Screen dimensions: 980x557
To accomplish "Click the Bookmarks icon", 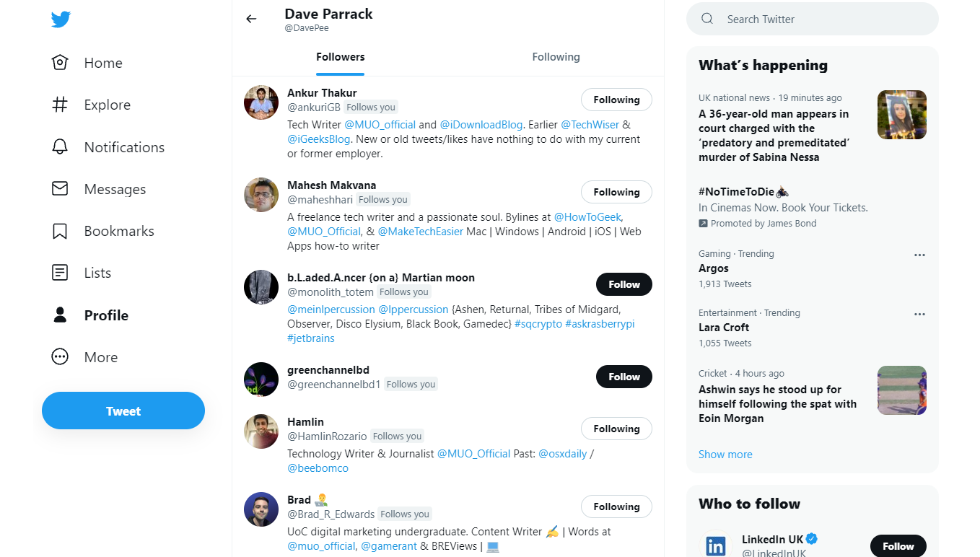I will pos(60,231).
